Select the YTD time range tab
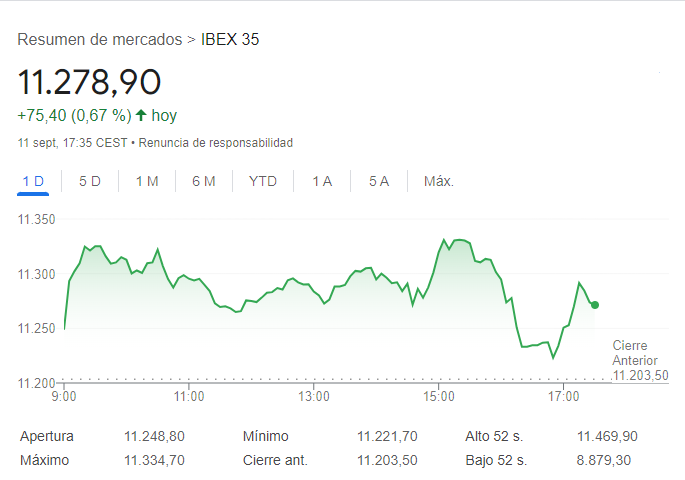Image resolution: width=685 pixels, height=480 pixels. coord(263,181)
